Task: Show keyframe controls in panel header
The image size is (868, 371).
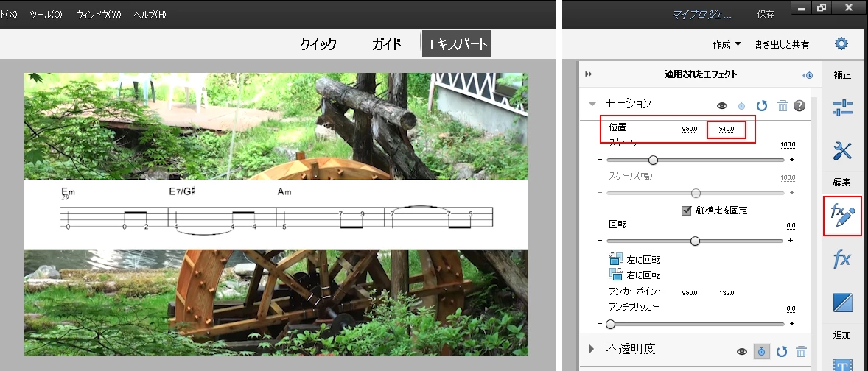Action: coord(808,74)
